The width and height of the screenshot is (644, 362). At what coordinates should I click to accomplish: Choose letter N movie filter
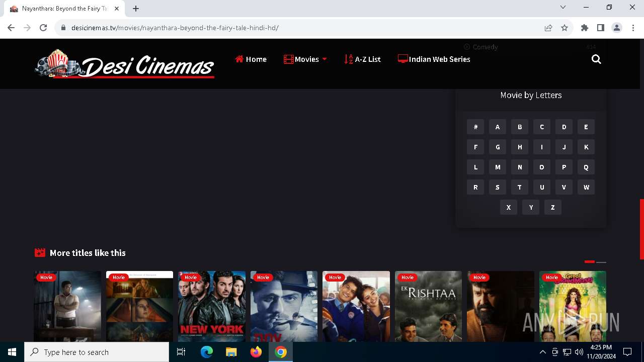[520, 167]
